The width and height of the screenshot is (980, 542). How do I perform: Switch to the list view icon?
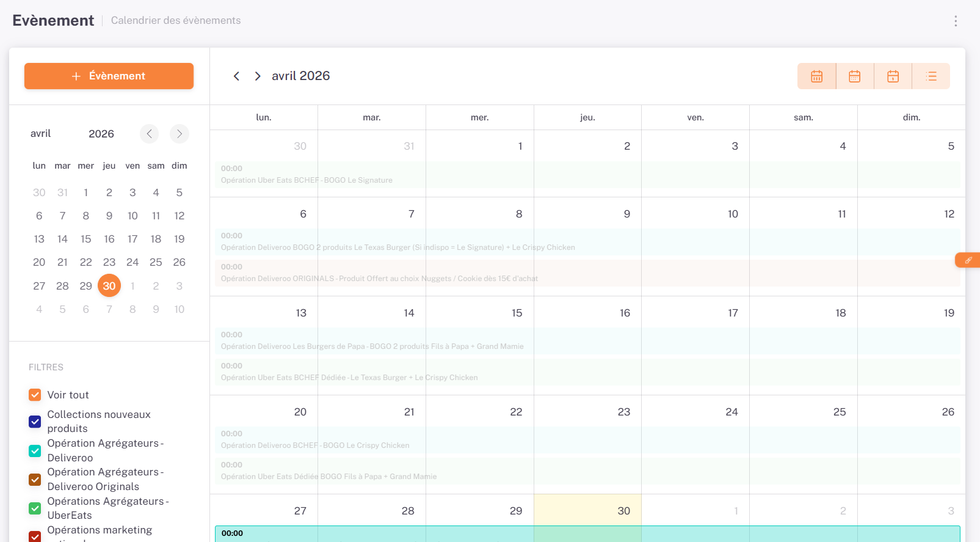931,76
